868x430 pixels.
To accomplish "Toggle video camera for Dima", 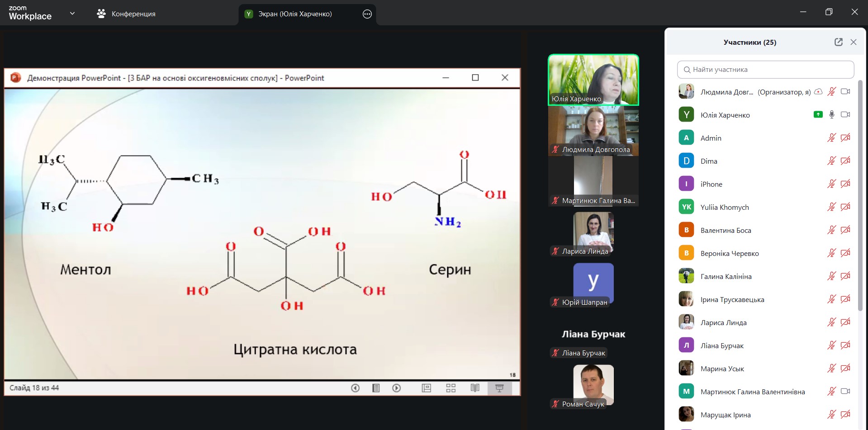I will [x=845, y=161].
